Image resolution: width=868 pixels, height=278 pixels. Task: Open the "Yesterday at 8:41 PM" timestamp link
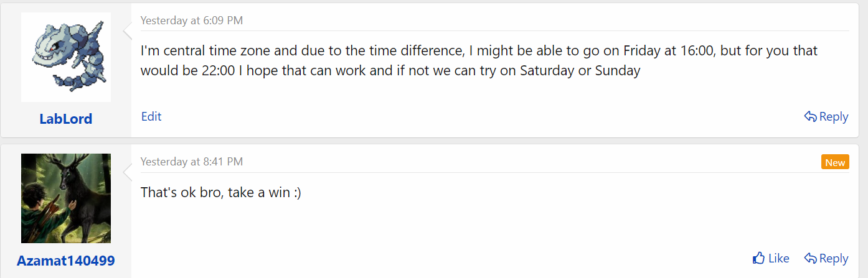(192, 162)
